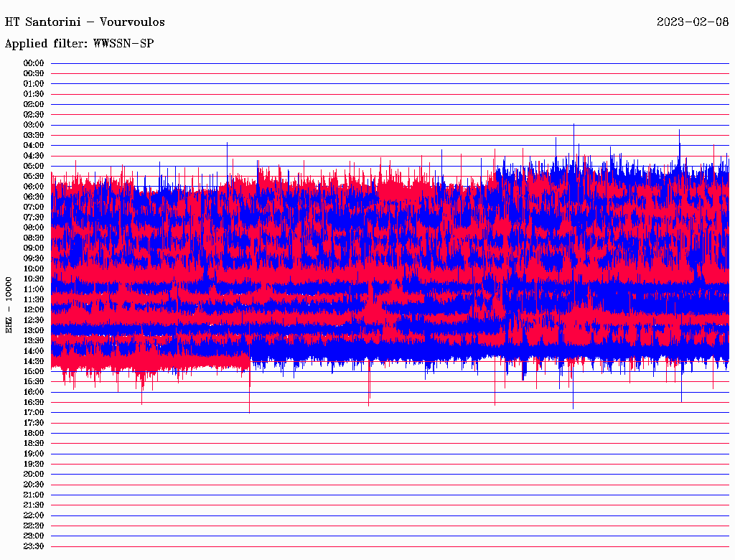Select the 12:00 time label
Screen dimensions: 735x560
click(34, 309)
